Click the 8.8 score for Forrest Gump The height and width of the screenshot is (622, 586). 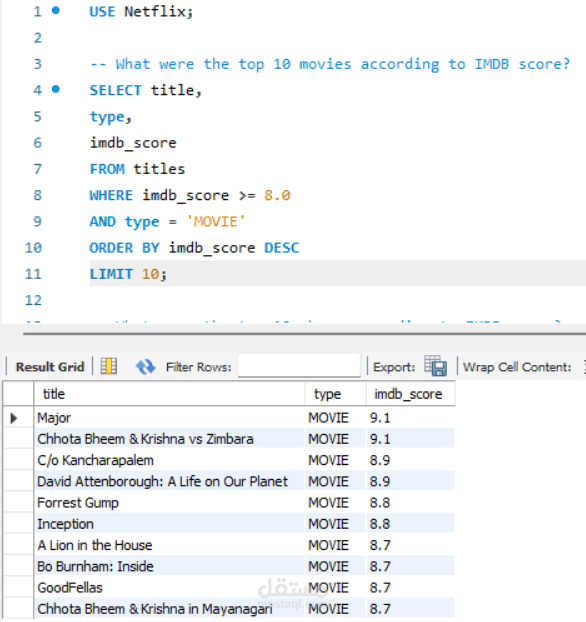point(410,503)
